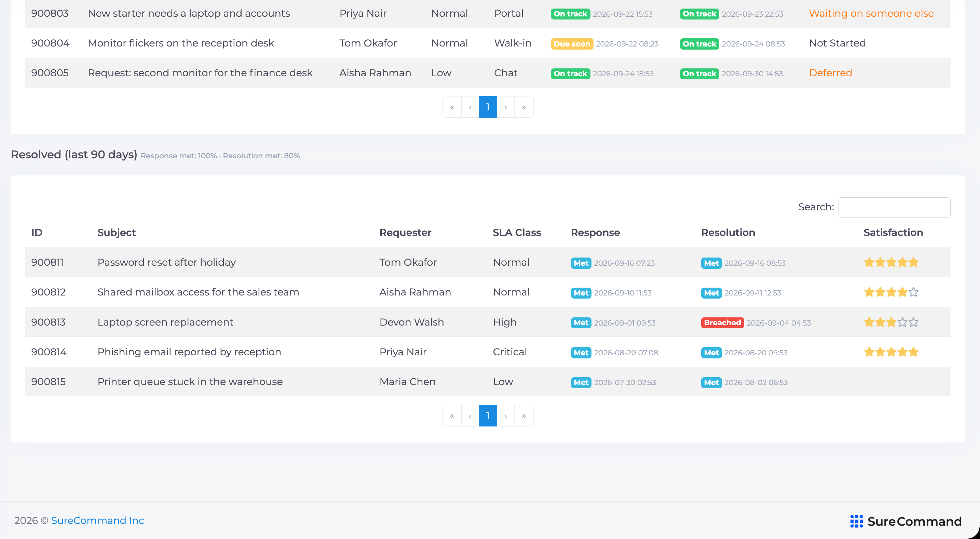
Task: Select page 1 in upper table pagination
Action: [x=488, y=107]
